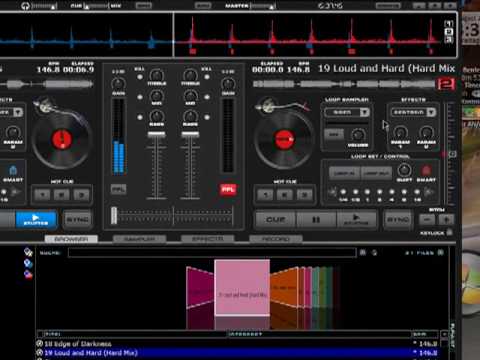This screenshot has height=360, width=480.
Task: Open the Loop Sampler dropdown
Action: pyautogui.click(x=364, y=112)
